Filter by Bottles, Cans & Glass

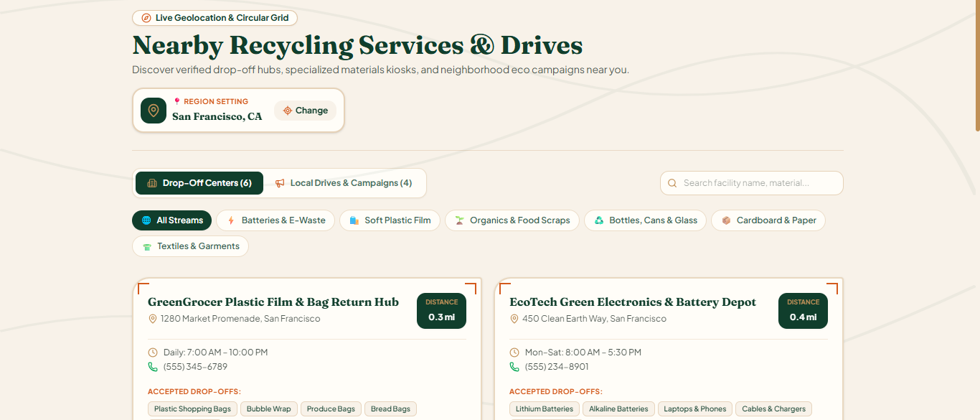tap(645, 220)
